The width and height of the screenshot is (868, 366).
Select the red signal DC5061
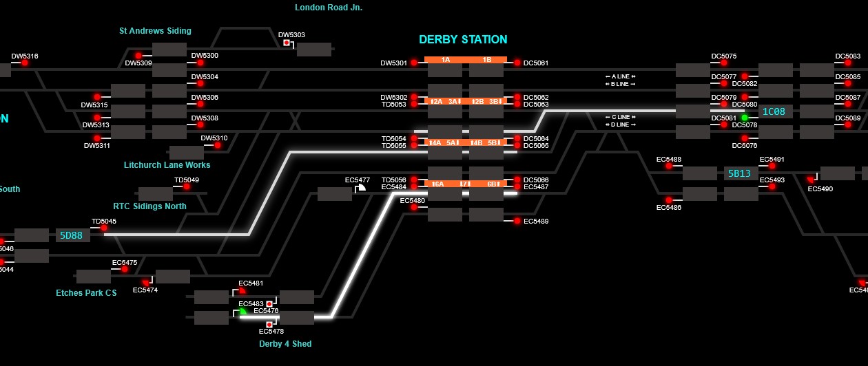pos(517,63)
